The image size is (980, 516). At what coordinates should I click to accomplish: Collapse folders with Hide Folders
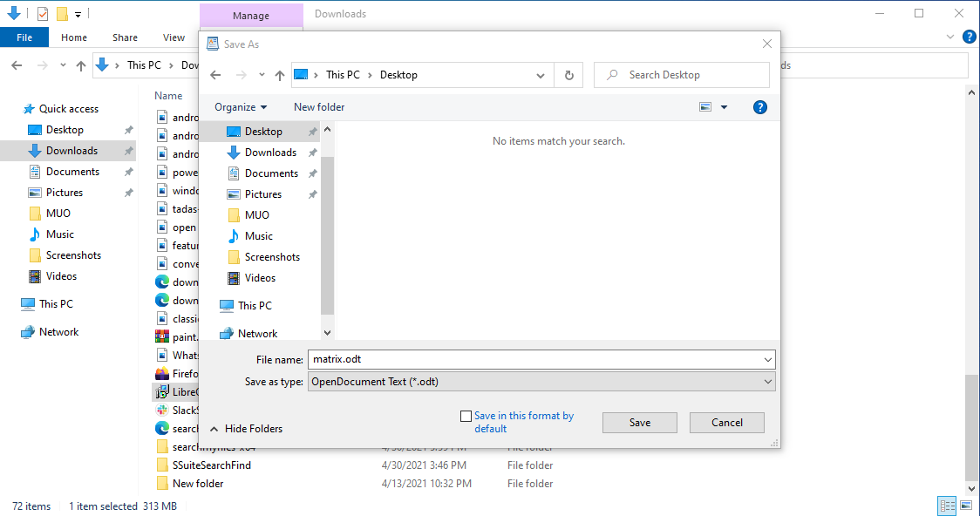pyautogui.click(x=246, y=429)
